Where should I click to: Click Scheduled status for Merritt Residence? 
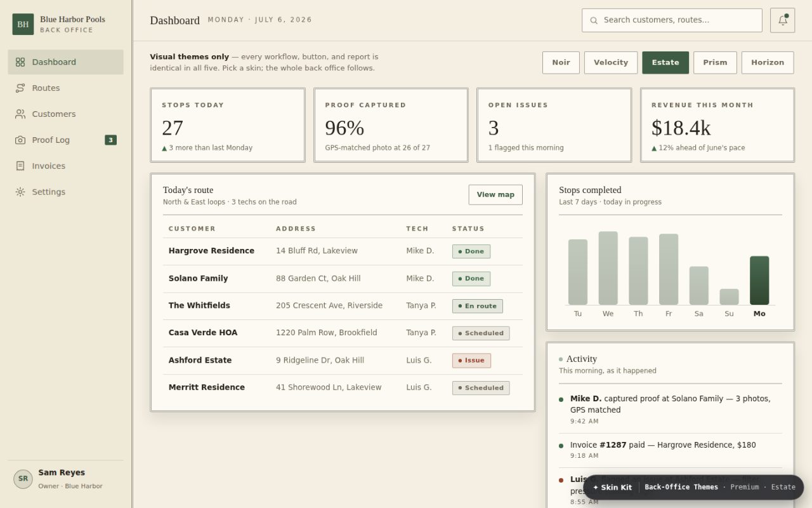481,388
